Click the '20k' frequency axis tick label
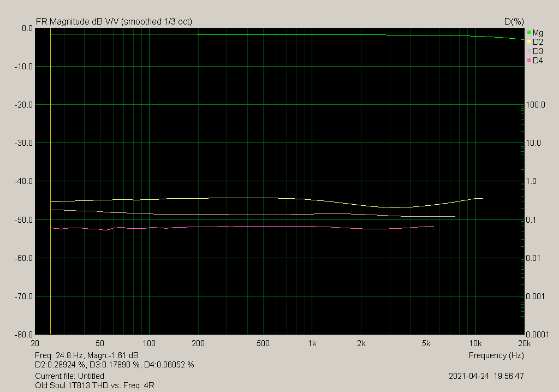Image resolution: width=559 pixels, height=392 pixels. click(x=525, y=343)
